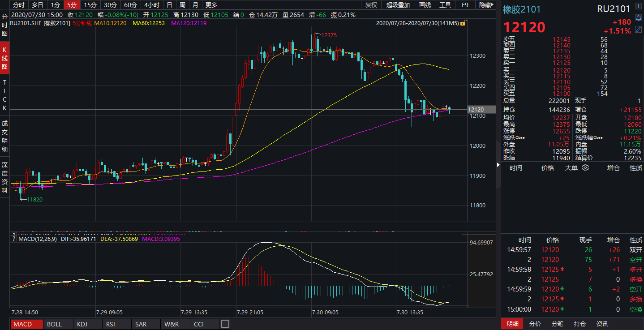
Task: Open the pencil note icon beside the price
Action: (638, 30)
